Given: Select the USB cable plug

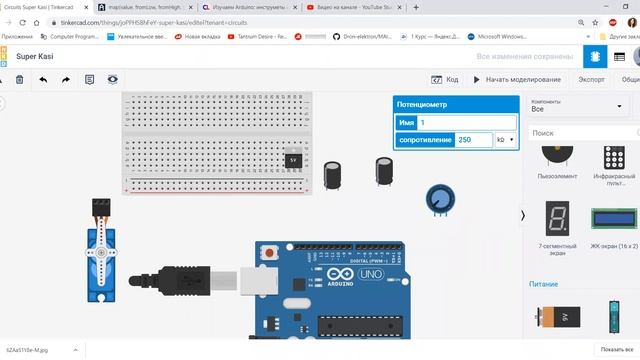Looking at the screenshot, I should tap(184, 280).
